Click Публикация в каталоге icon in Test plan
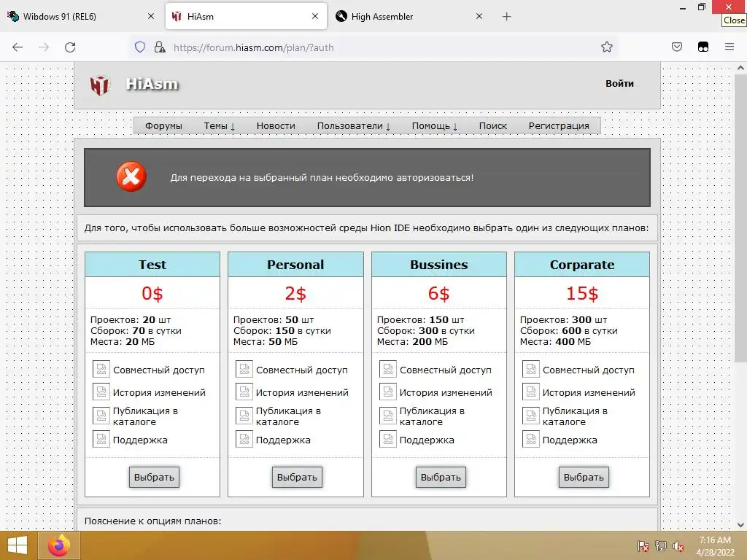This screenshot has width=747, height=560. 101,416
